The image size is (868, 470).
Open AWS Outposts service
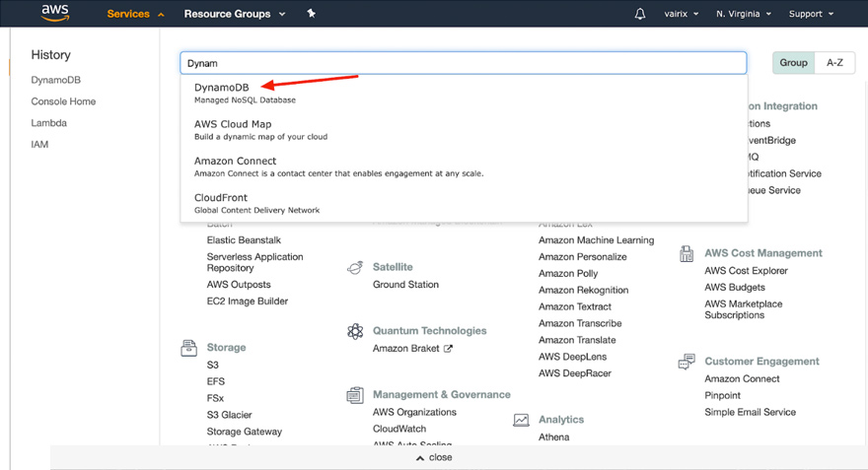[239, 285]
